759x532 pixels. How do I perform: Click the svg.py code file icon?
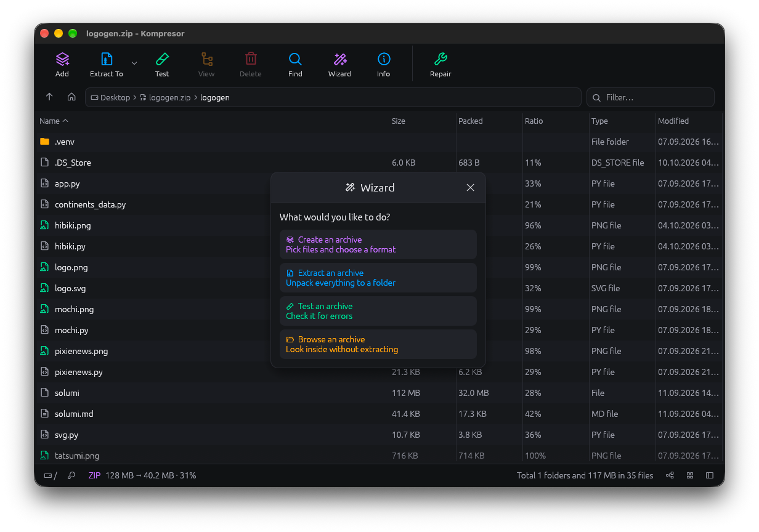44,435
